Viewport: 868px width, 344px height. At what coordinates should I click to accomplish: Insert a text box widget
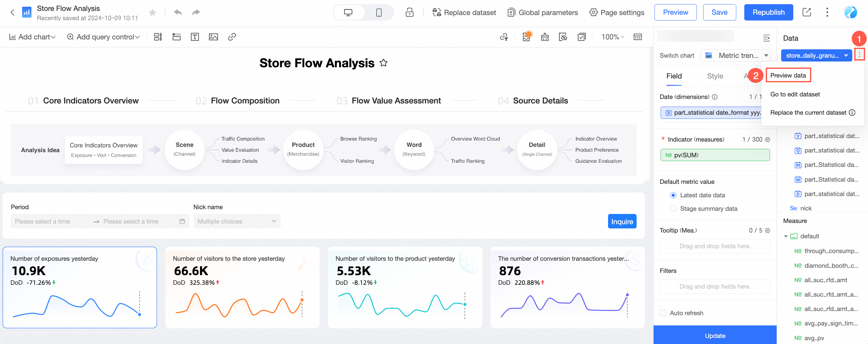pos(195,37)
